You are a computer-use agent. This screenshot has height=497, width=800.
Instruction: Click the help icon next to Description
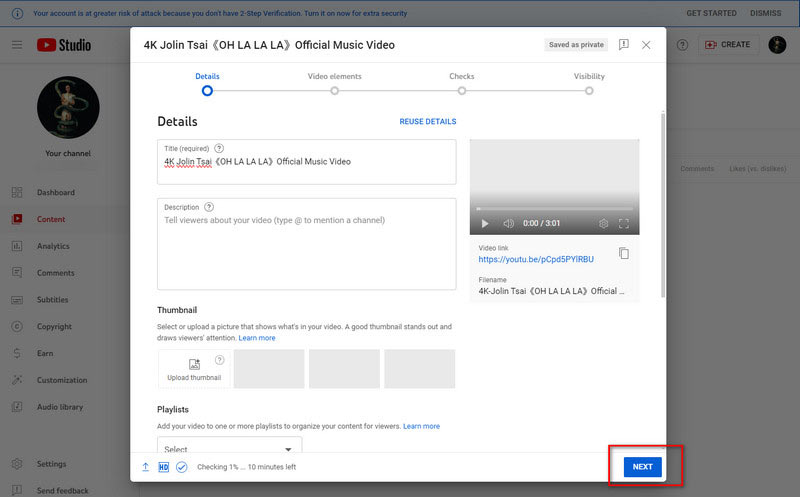(209, 207)
